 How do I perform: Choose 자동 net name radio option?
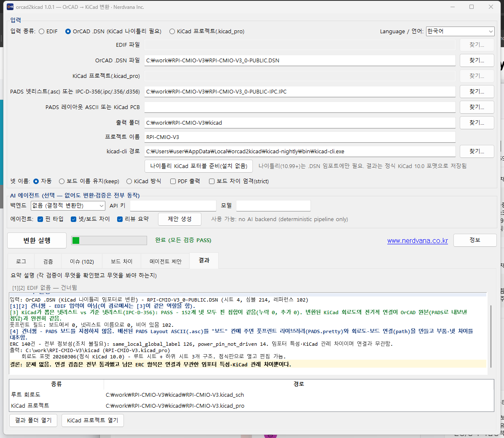36,181
